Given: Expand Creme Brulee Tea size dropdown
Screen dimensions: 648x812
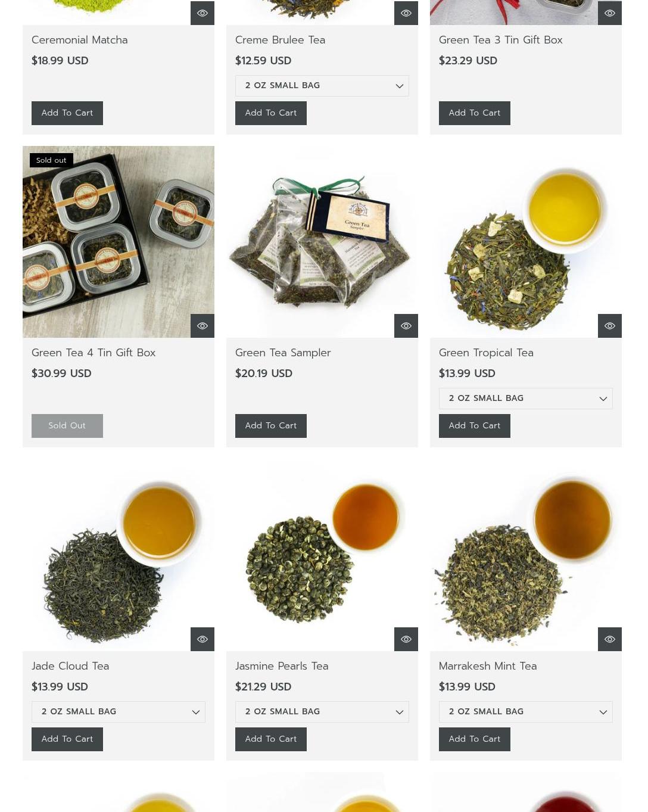Looking at the screenshot, I should point(322,86).
